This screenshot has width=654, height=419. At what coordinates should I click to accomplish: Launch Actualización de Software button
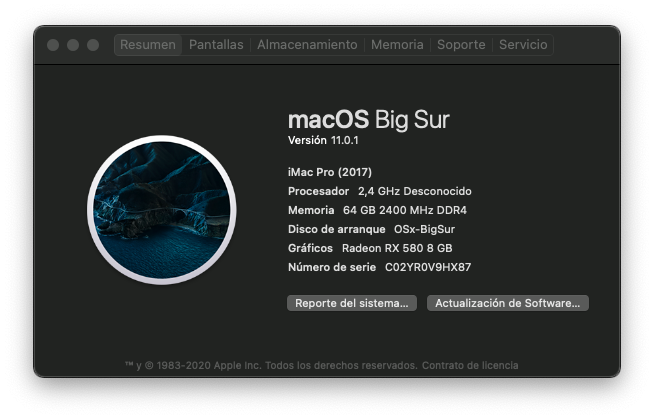coord(508,303)
